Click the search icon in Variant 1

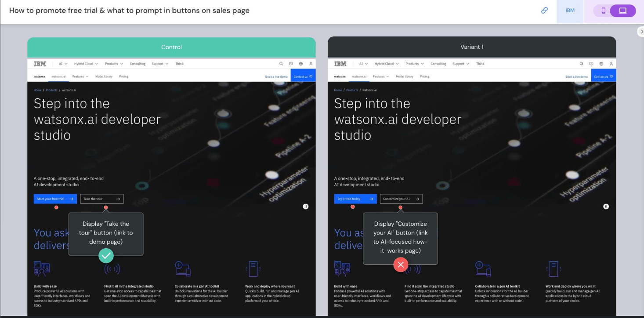point(582,64)
